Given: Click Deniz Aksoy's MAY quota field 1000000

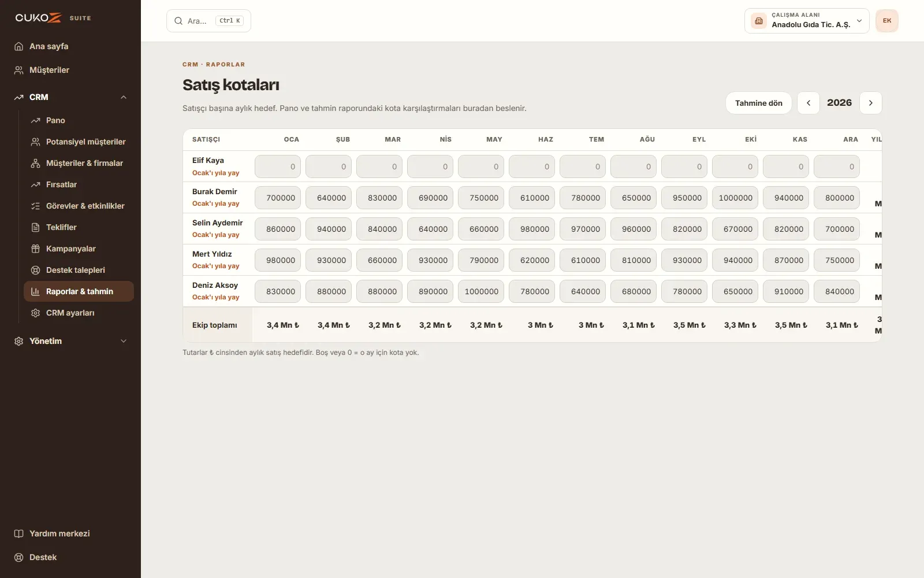Looking at the screenshot, I should point(481,291).
